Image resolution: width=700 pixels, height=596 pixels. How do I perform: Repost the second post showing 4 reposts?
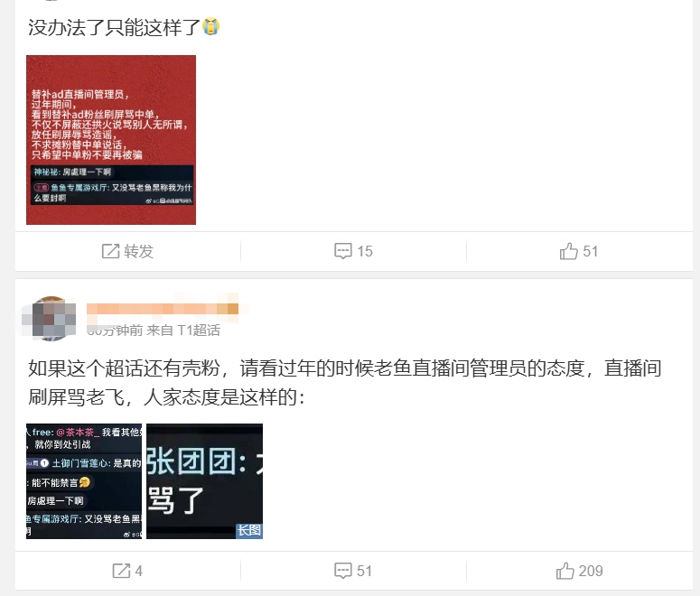coord(127,571)
